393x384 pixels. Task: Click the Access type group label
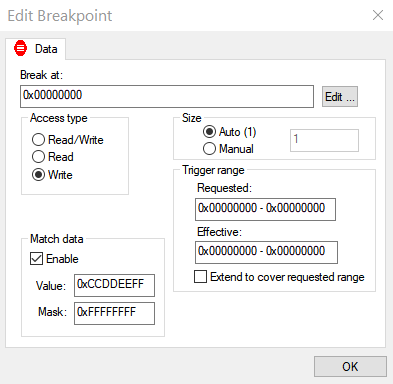tap(59, 118)
